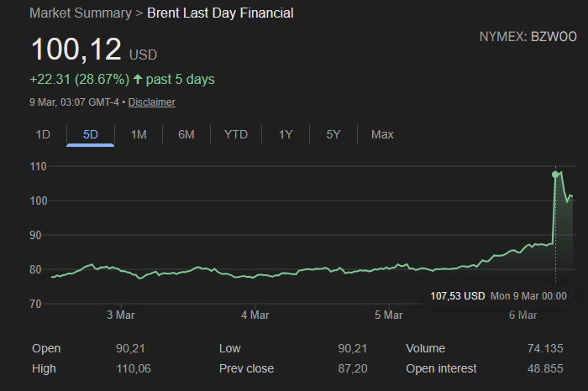This screenshot has height=391, width=588.
Task: Click the NYMEX: BZWOO ticker label
Action: coord(526,37)
